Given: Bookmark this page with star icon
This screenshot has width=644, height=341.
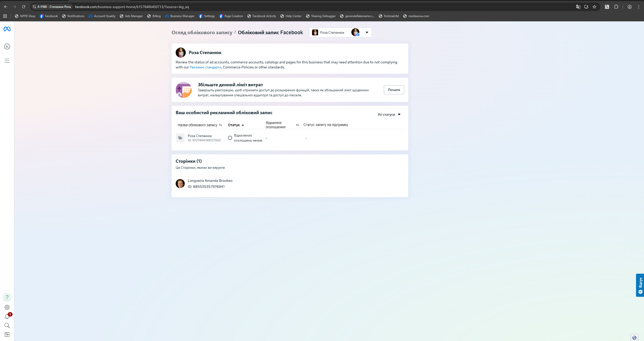Looking at the screenshot, I should tap(594, 7).
